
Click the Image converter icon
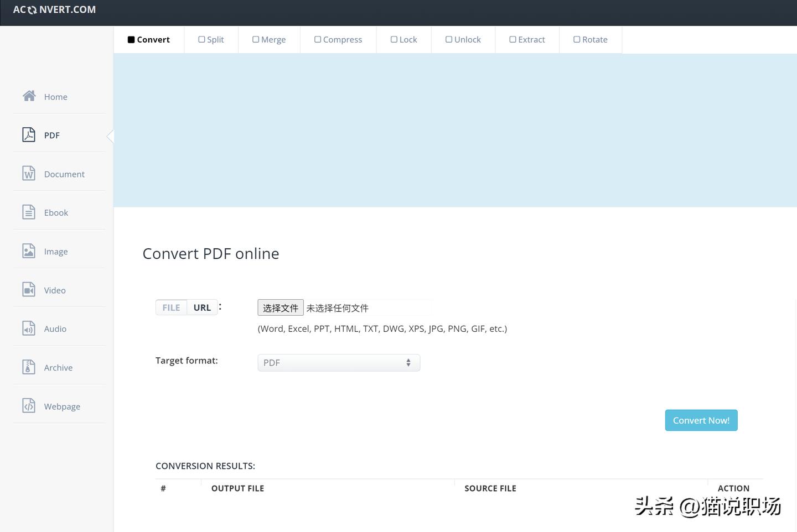[29, 251]
